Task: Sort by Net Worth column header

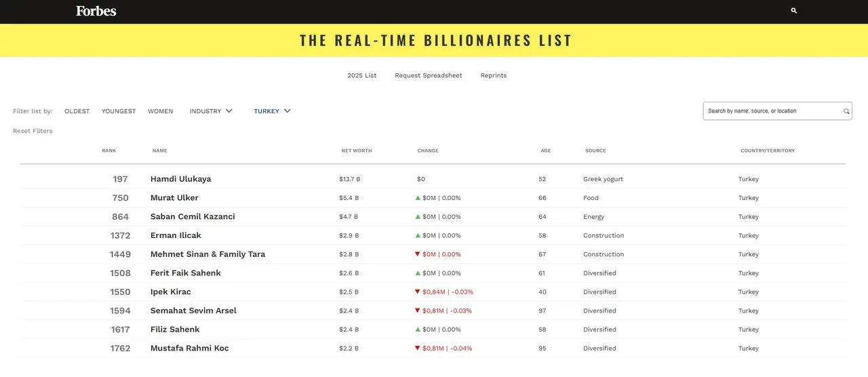Action: pos(356,151)
